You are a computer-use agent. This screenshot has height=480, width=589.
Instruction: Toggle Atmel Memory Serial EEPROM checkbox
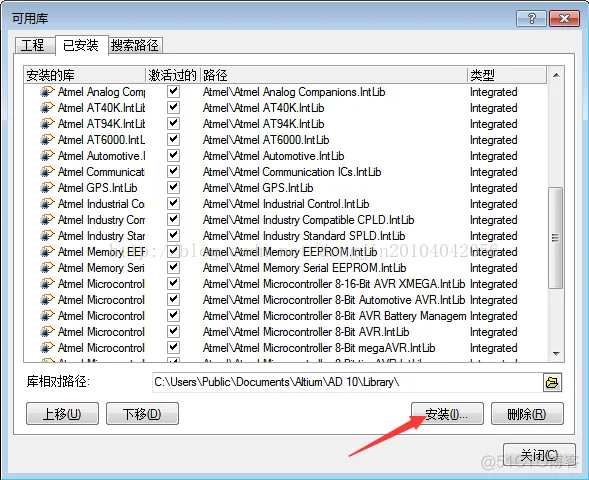tap(173, 267)
